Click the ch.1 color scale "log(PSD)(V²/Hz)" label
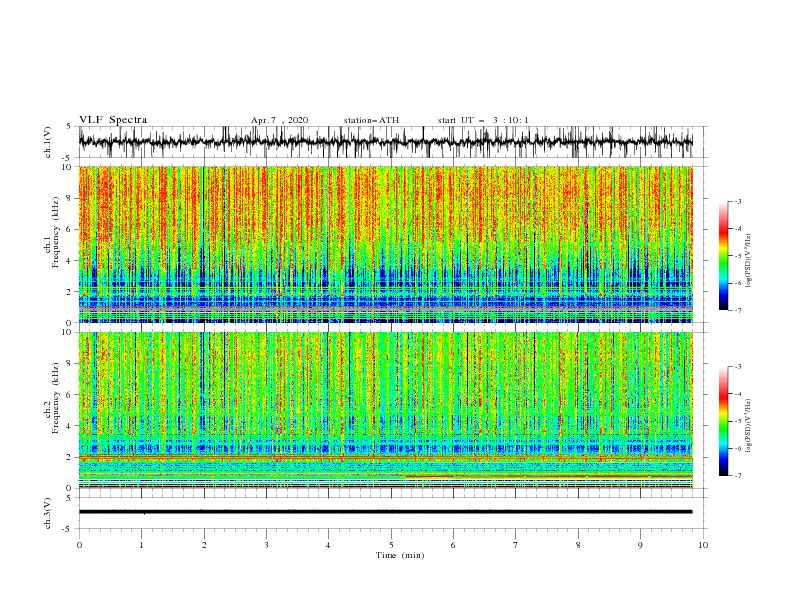Viewport: 792px width, 612px height. click(749, 261)
